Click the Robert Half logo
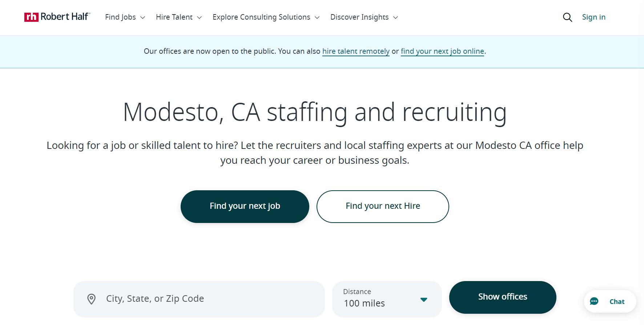The image size is (644, 325). [x=57, y=17]
